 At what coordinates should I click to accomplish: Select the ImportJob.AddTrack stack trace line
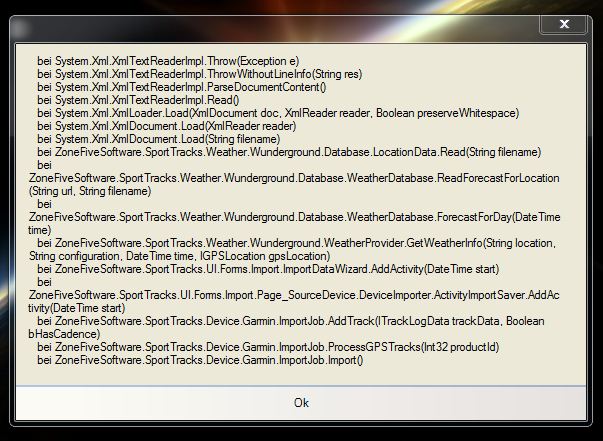[x=291, y=321]
